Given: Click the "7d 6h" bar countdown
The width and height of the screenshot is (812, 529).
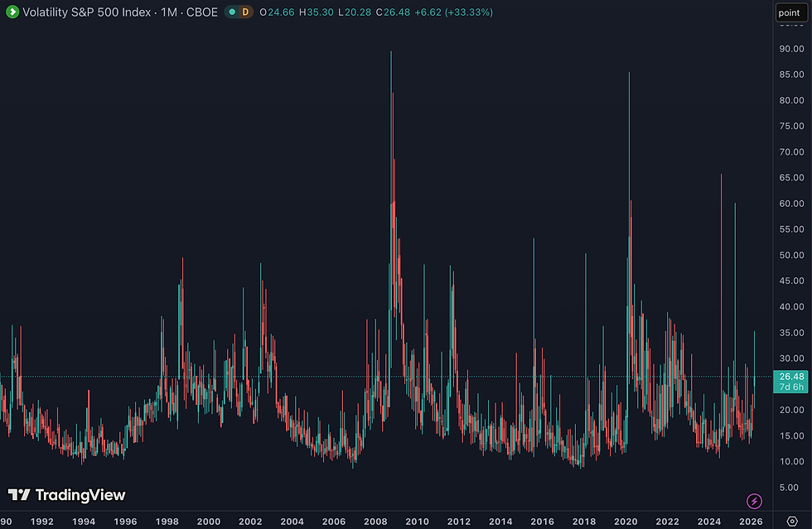Looking at the screenshot, I should click(x=791, y=387).
